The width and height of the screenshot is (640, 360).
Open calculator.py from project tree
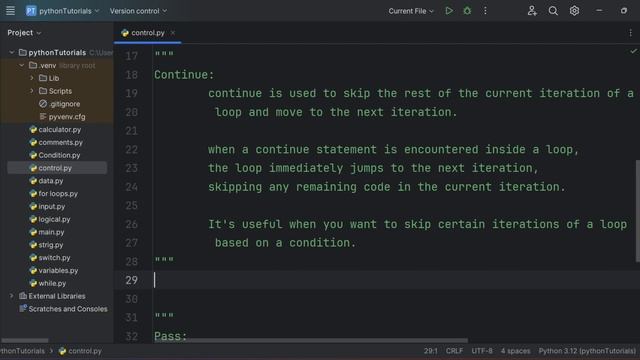tap(55, 129)
